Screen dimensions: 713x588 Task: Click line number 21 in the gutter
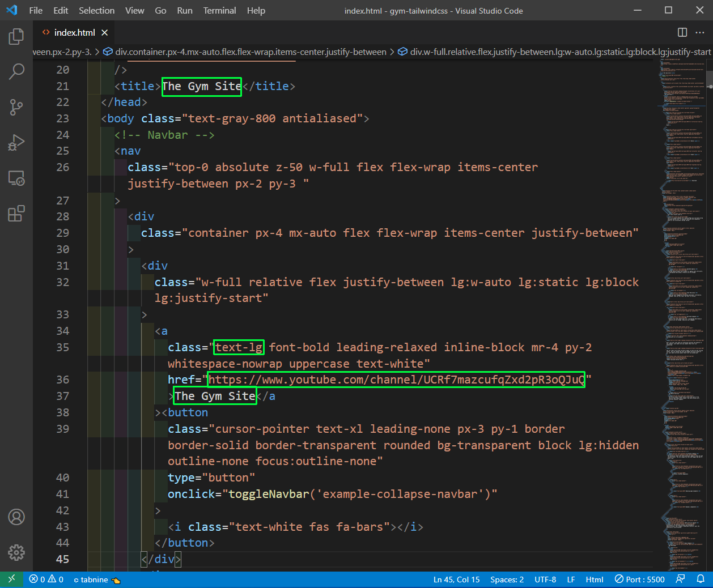point(62,86)
